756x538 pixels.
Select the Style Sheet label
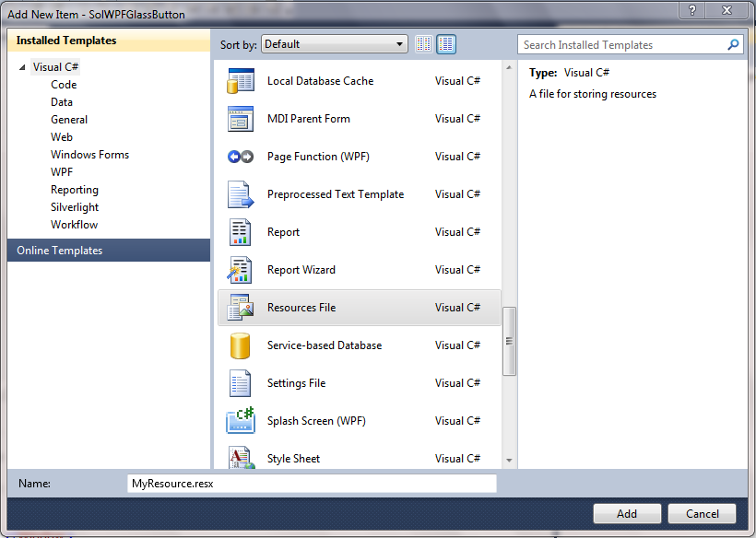click(293, 459)
